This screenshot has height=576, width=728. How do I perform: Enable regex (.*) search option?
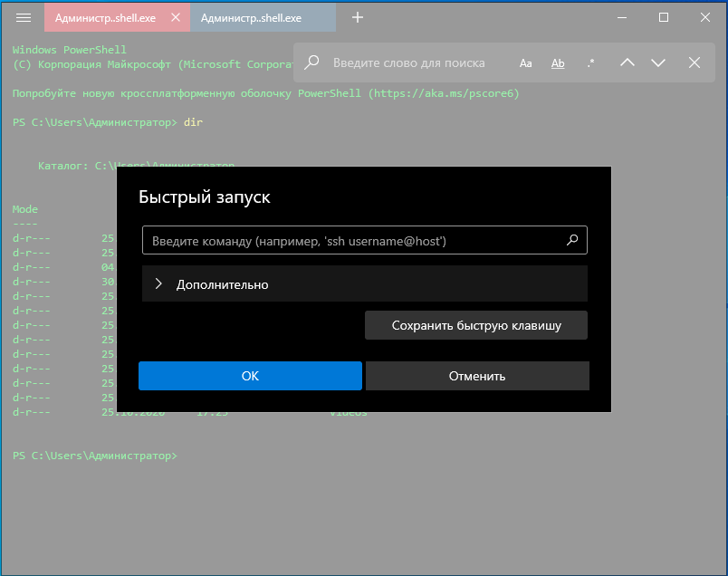click(x=590, y=62)
